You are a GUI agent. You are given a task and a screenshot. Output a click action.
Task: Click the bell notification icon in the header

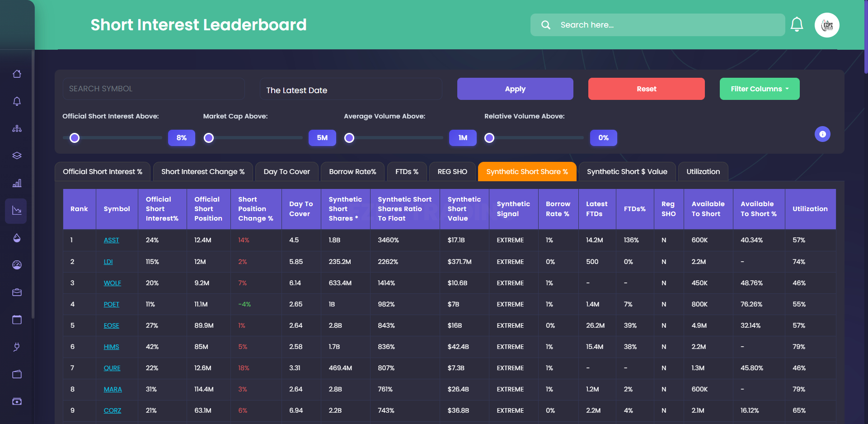797,25
